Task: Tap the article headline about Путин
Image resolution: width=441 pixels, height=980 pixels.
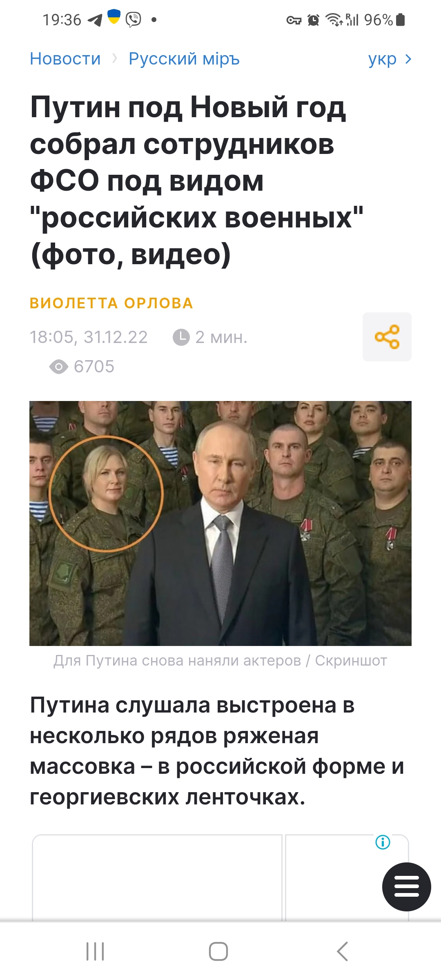Action: coord(196,181)
